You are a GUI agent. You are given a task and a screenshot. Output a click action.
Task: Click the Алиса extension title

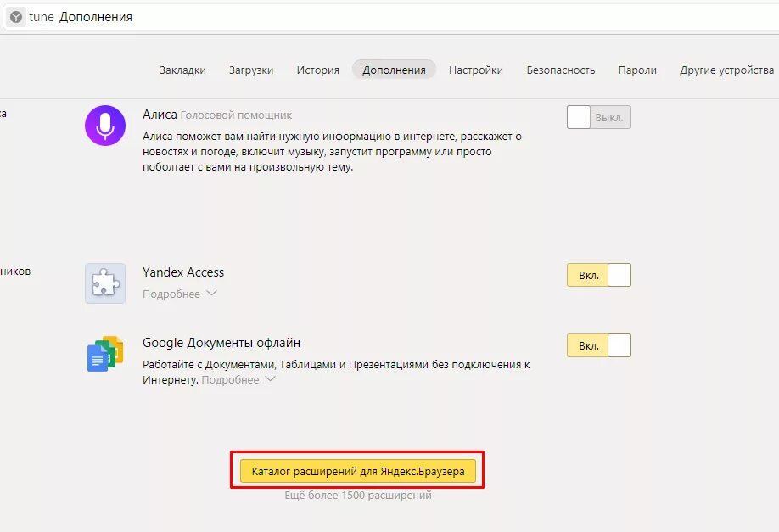(x=160, y=115)
